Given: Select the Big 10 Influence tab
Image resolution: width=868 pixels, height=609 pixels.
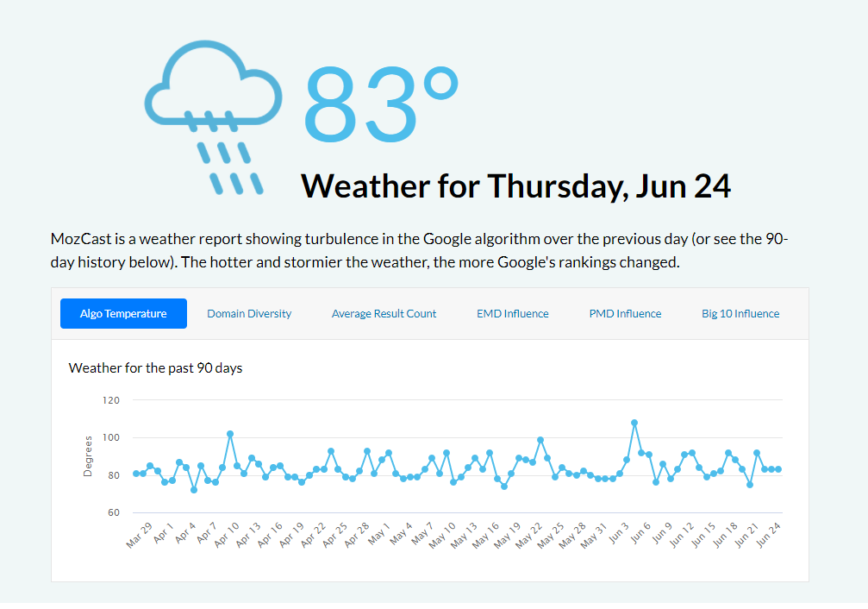Looking at the screenshot, I should pos(740,314).
